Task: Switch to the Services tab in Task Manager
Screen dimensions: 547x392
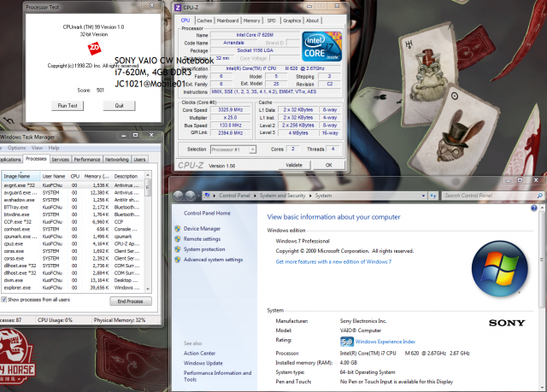Action: [x=61, y=159]
